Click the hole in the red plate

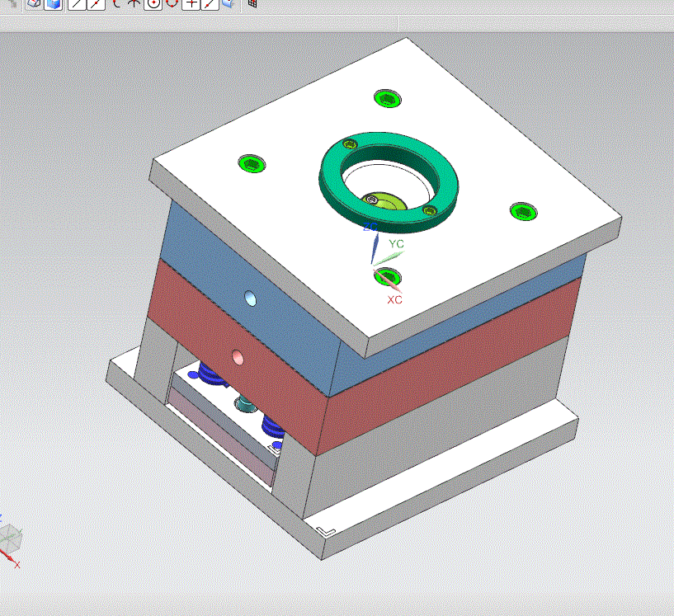[x=238, y=357]
